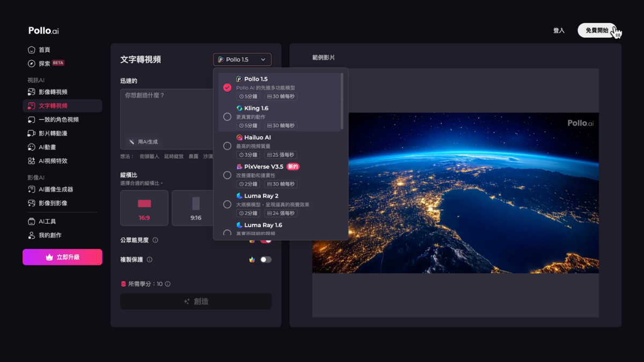The height and width of the screenshot is (362, 644).
Task: Collapse the Pollo 1.5 model dropdown
Action: click(242, 60)
